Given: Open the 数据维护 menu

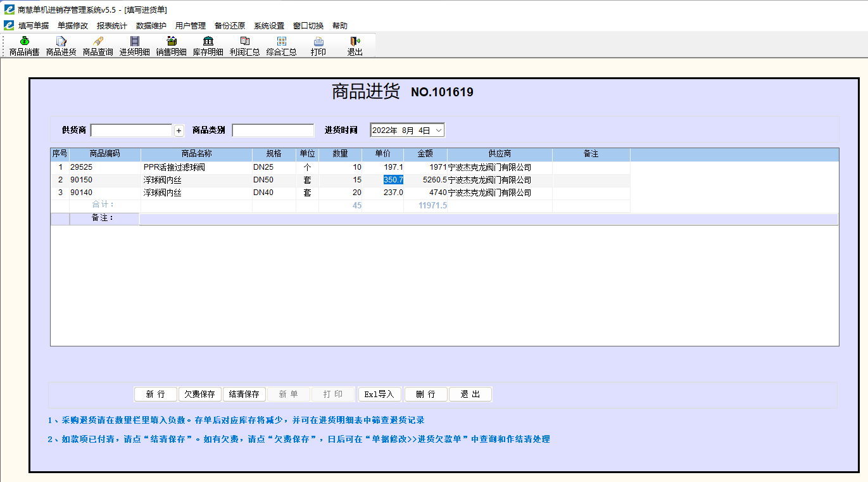Looking at the screenshot, I should 151,26.
